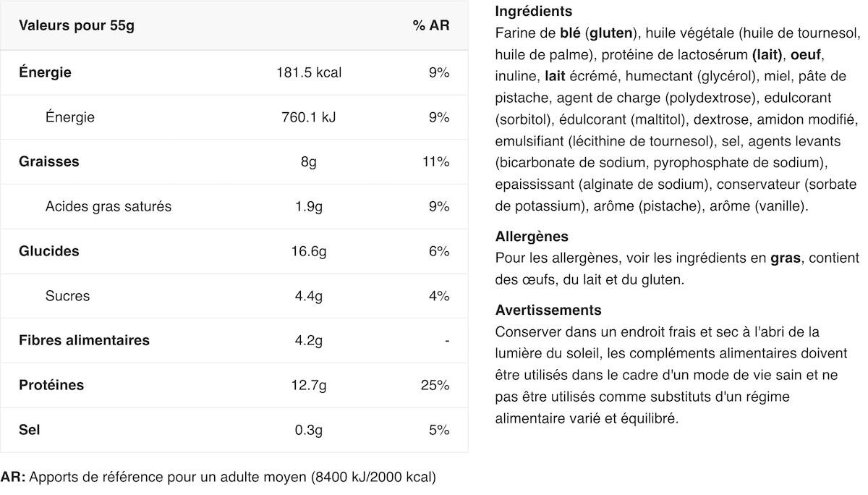This screenshot has height=495, width=868.
Task: Click the bold word "oeuf" in ingredients
Action: [x=806, y=54]
